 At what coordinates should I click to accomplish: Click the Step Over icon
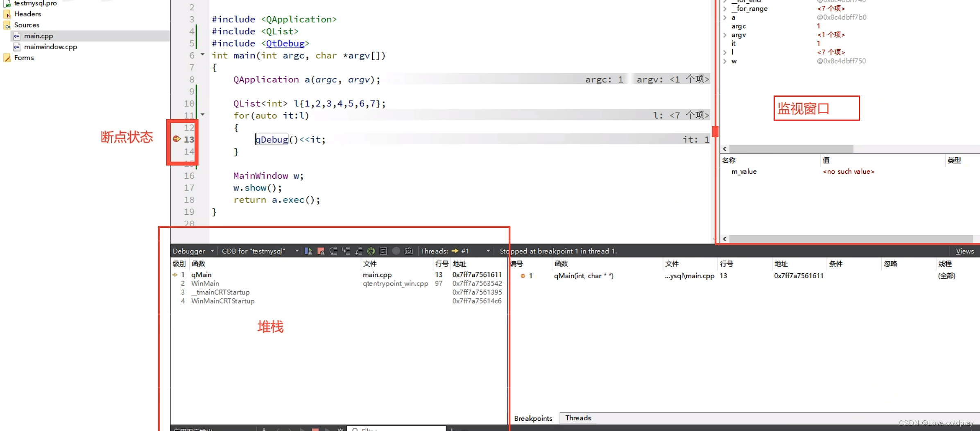coord(334,251)
